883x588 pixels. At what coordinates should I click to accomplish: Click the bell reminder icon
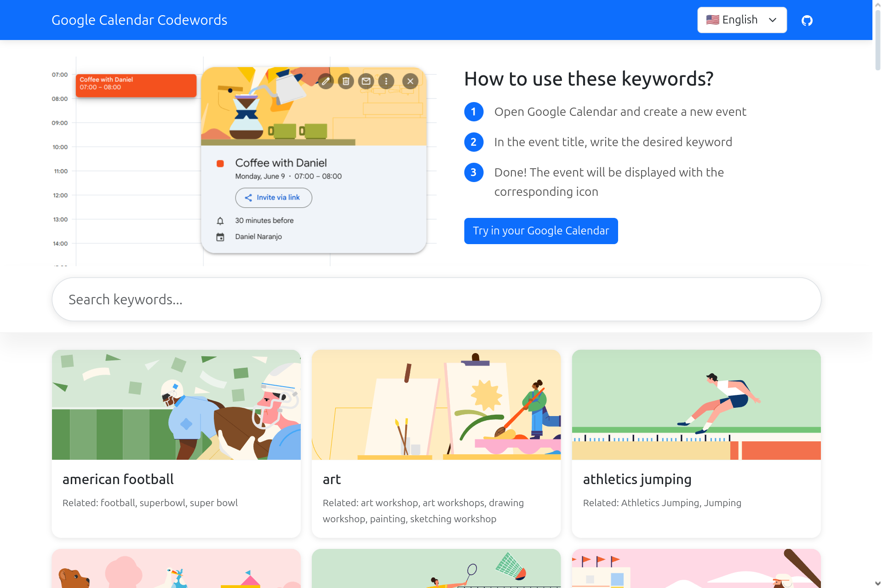pos(220,221)
